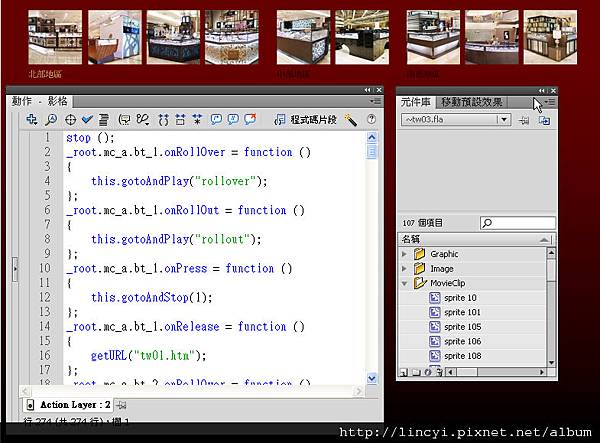Switch to the 元件庫 library tab
Viewport: 600px width, 443px height.
416,102
